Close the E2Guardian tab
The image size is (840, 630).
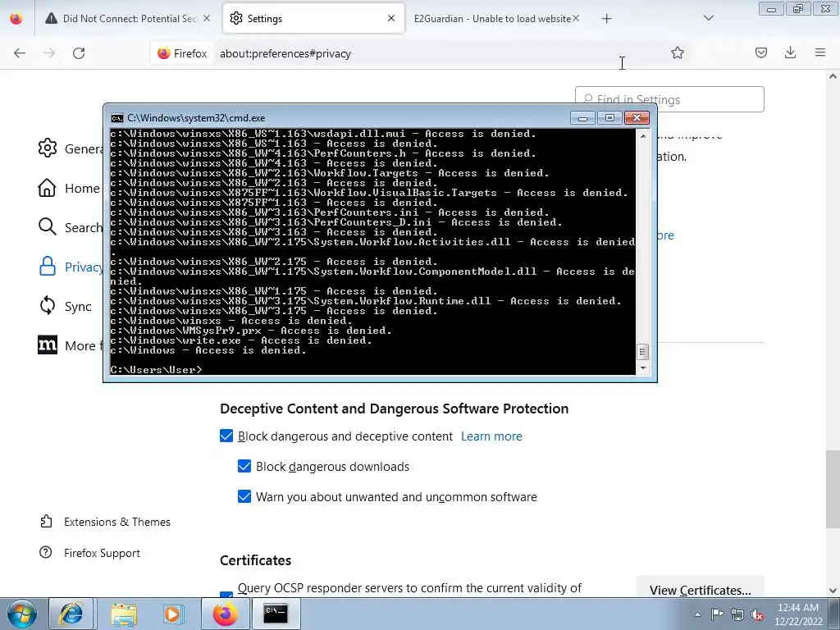coord(576,18)
